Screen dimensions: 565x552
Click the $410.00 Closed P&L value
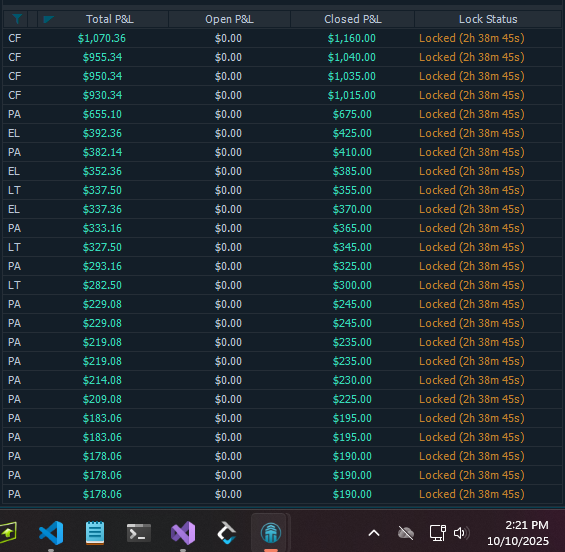point(352,152)
